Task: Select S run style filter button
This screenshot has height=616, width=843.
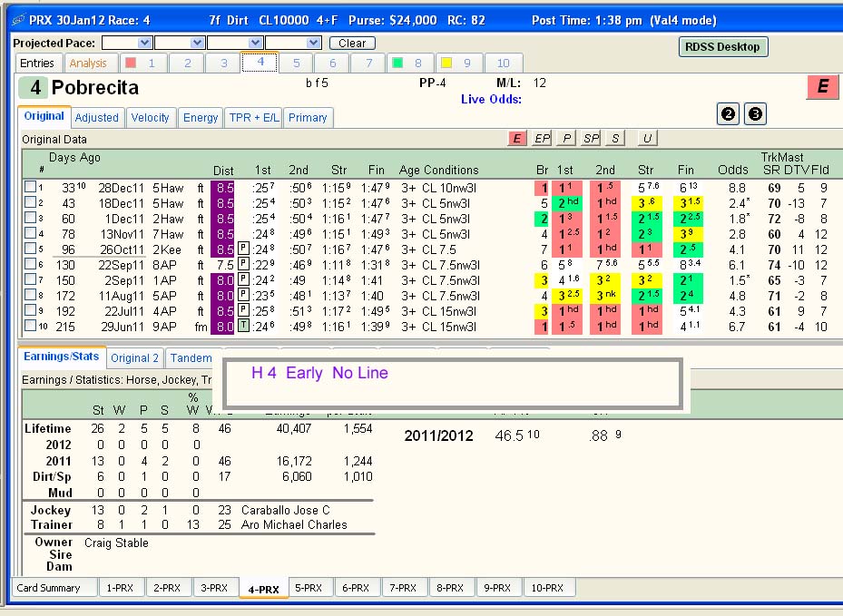Action: click(615, 138)
